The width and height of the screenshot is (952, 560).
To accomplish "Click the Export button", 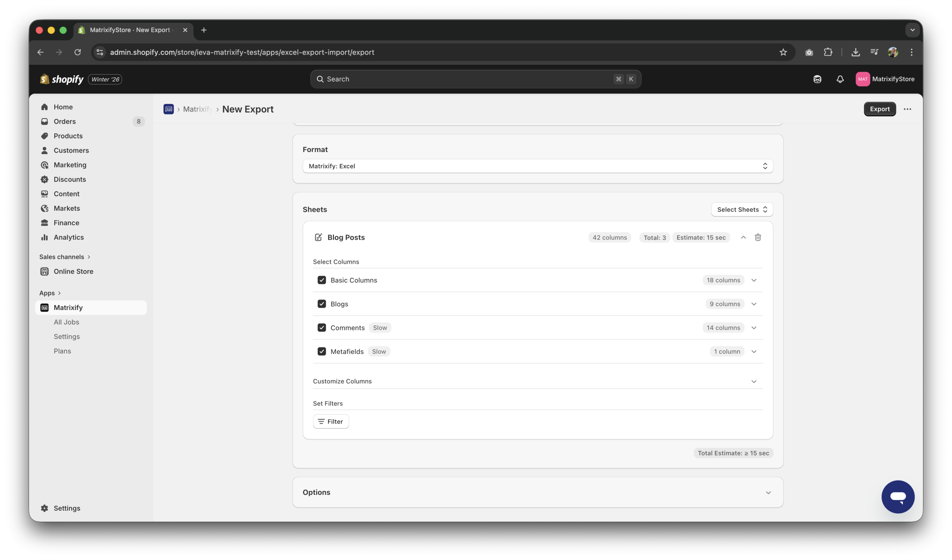I will point(879,109).
